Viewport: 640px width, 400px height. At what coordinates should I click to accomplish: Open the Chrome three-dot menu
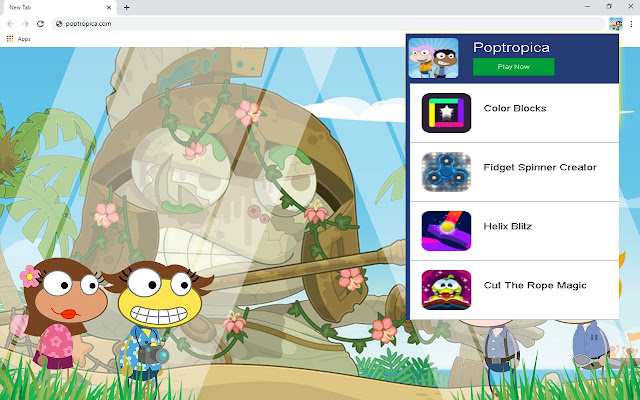click(x=631, y=24)
